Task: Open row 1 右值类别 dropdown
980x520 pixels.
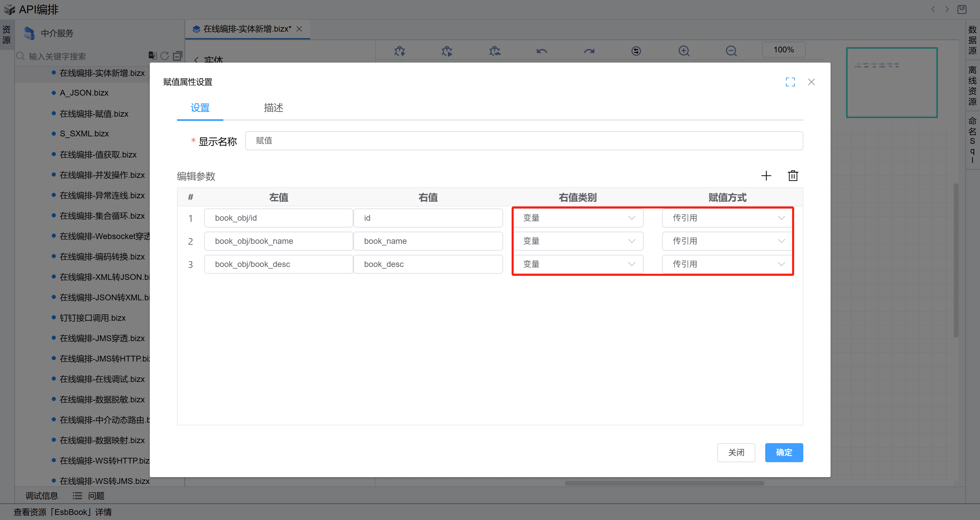Action: [x=578, y=218]
